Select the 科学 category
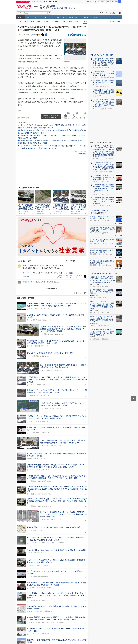Screen dimensions: 138x644 [71, 21]
